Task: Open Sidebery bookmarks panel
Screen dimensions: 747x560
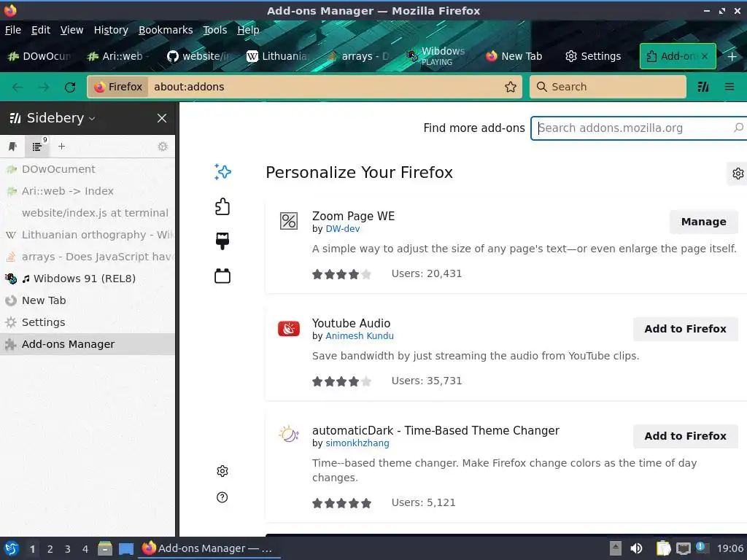Action: (13, 146)
